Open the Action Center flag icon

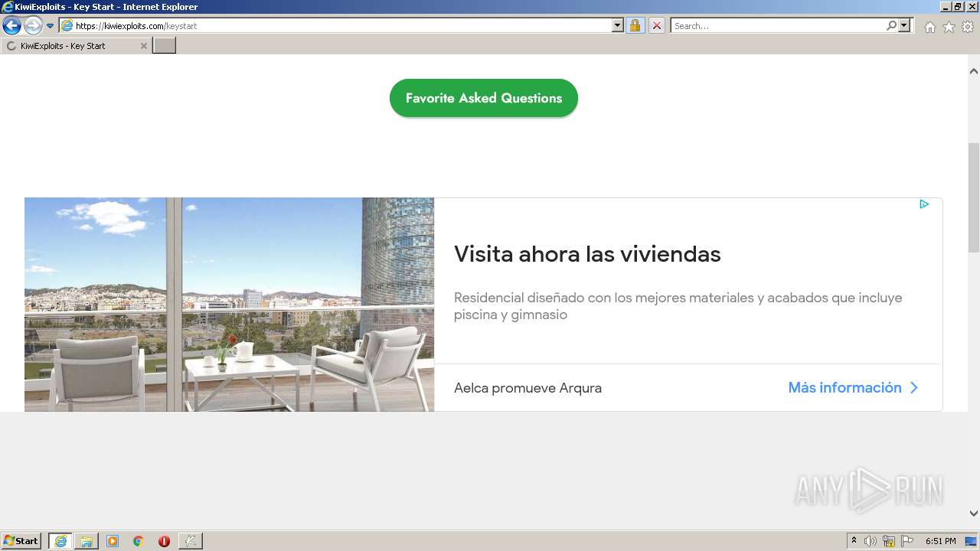tap(907, 541)
